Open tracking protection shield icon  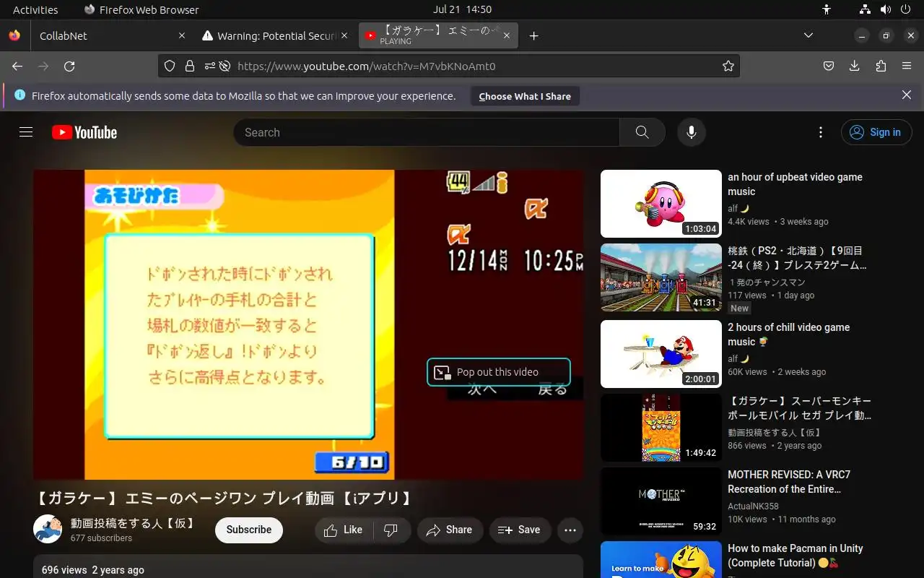coord(170,66)
